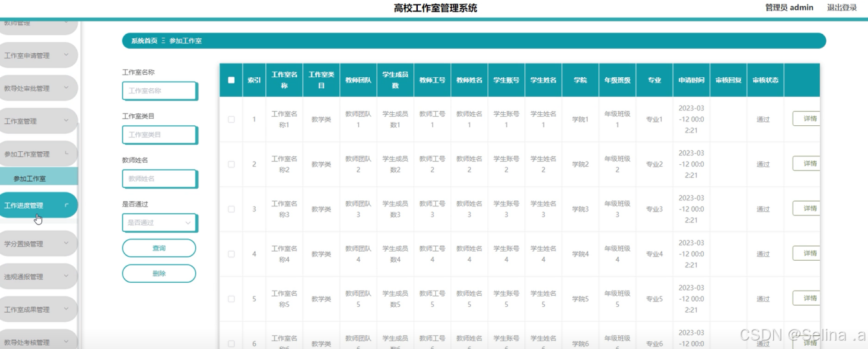This screenshot has height=349, width=868.
Task: Click the cell 专业5
Action: (654, 299)
